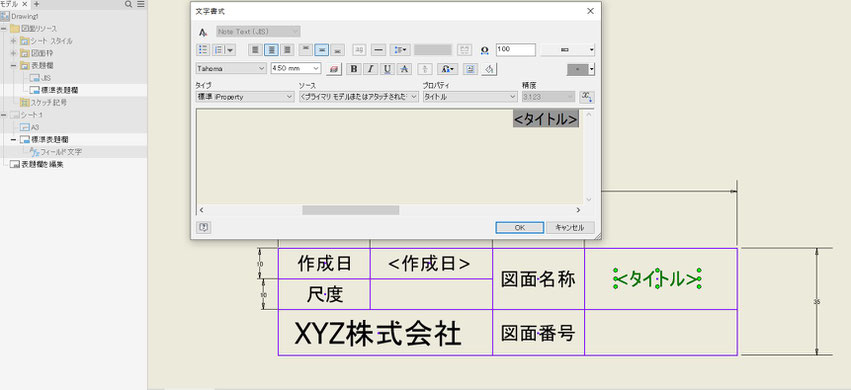The width and height of the screenshot is (851, 390).
Task: Expand the シート スタイル folder
Action: pos(14,41)
